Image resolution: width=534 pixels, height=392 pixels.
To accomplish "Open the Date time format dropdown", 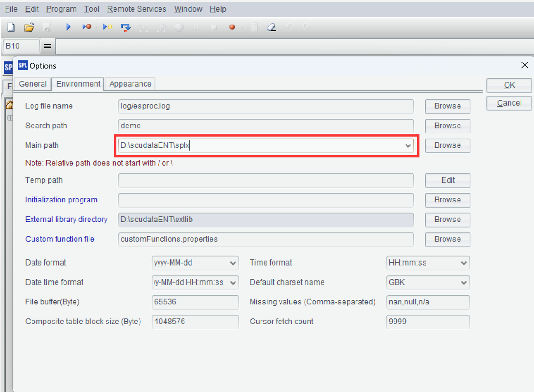I will (233, 282).
